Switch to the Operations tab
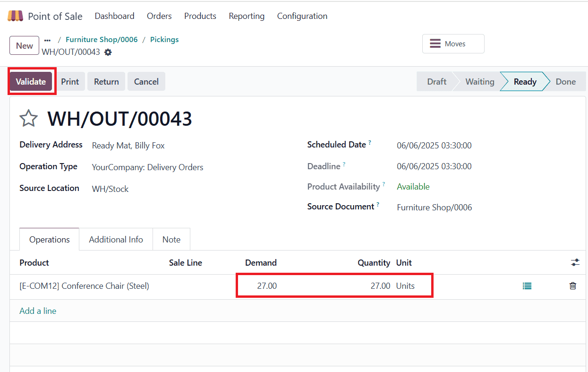This screenshot has height=372, width=588. click(x=50, y=239)
